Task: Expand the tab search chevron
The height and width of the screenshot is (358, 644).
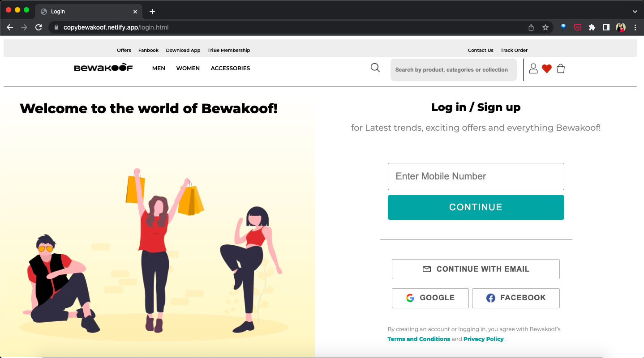Action: pyautogui.click(x=635, y=12)
